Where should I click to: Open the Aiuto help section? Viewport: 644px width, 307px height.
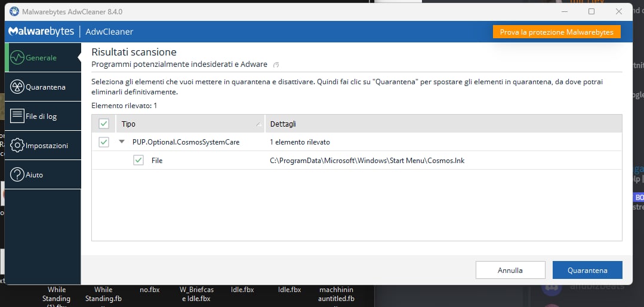pyautogui.click(x=43, y=174)
